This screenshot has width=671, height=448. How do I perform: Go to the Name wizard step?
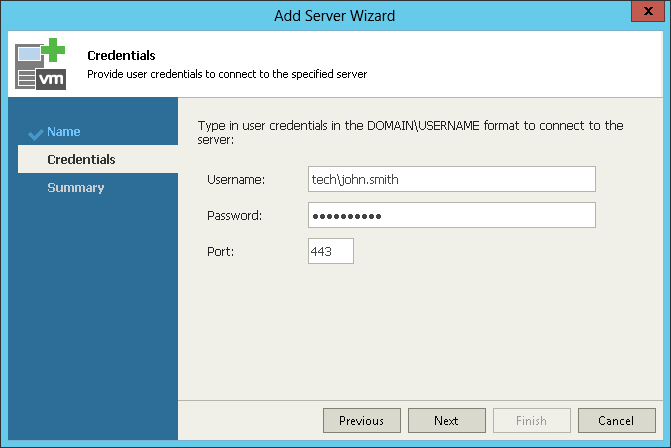(x=63, y=131)
